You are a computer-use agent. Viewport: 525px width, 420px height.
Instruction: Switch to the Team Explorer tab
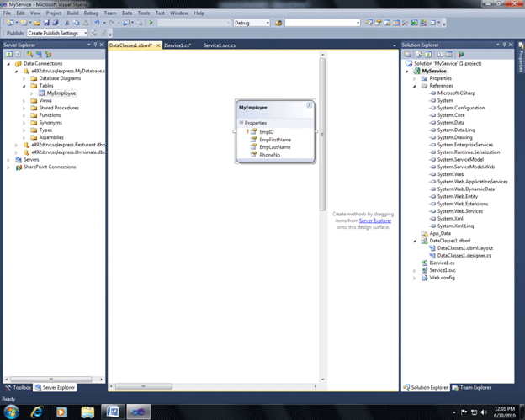[x=472, y=387]
